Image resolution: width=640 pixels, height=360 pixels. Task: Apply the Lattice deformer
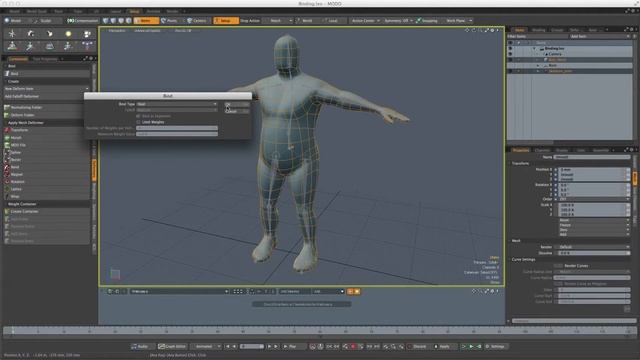pyautogui.click(x=47, y=189)
